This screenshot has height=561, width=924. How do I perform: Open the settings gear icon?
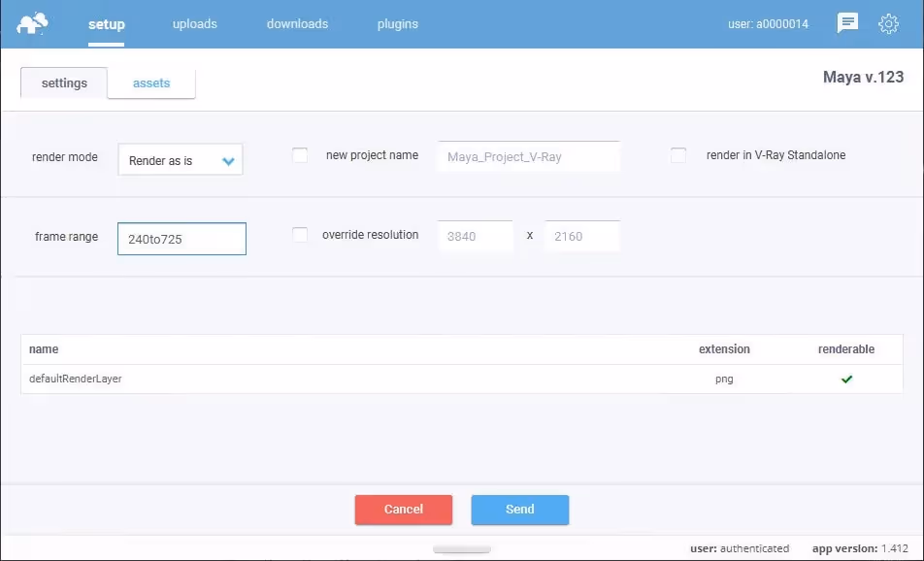(889, 23)
